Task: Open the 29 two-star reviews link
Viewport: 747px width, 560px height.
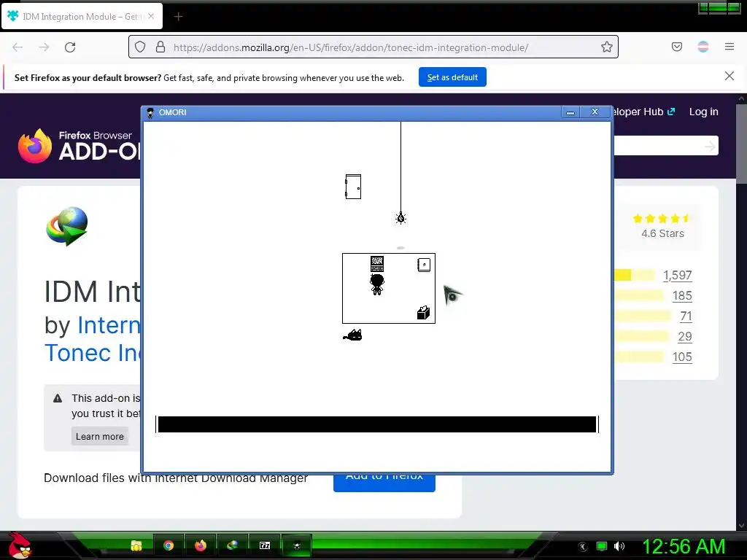Action: pos(684,337)
